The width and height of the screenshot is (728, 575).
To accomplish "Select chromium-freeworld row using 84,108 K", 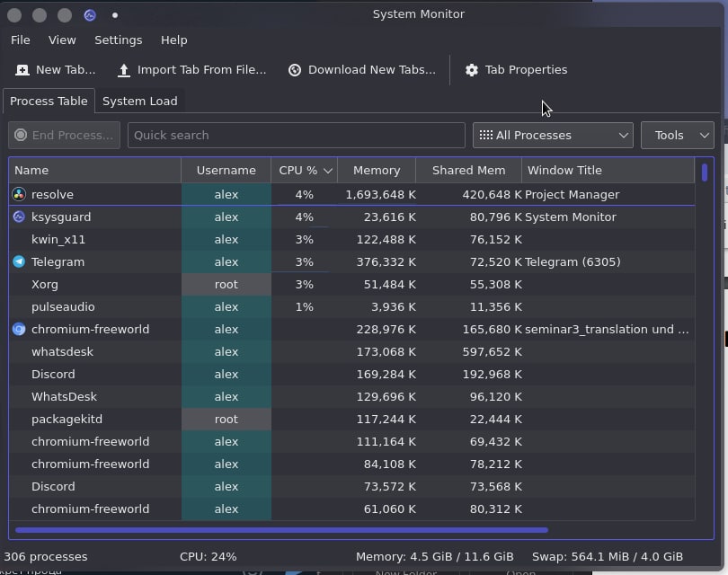I will 352,464.
